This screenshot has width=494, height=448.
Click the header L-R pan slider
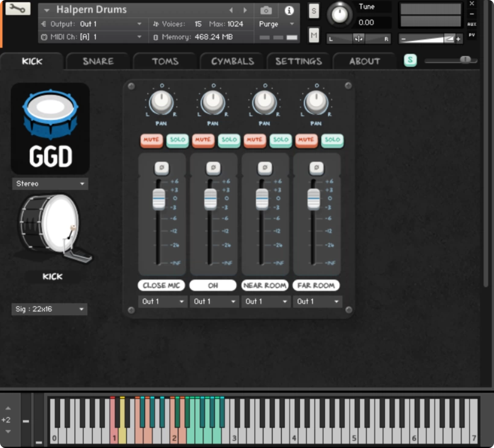[x=359, y=39]
